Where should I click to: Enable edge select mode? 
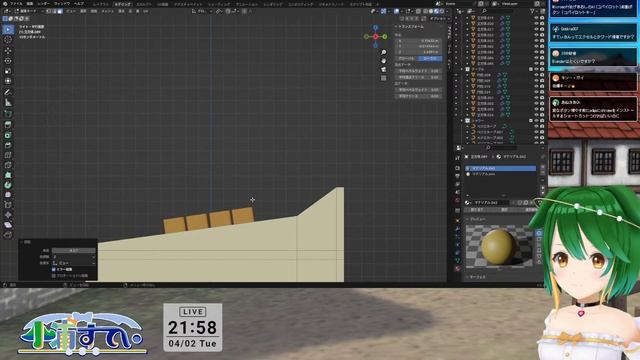pyautogui.click(x=54, y=11)
